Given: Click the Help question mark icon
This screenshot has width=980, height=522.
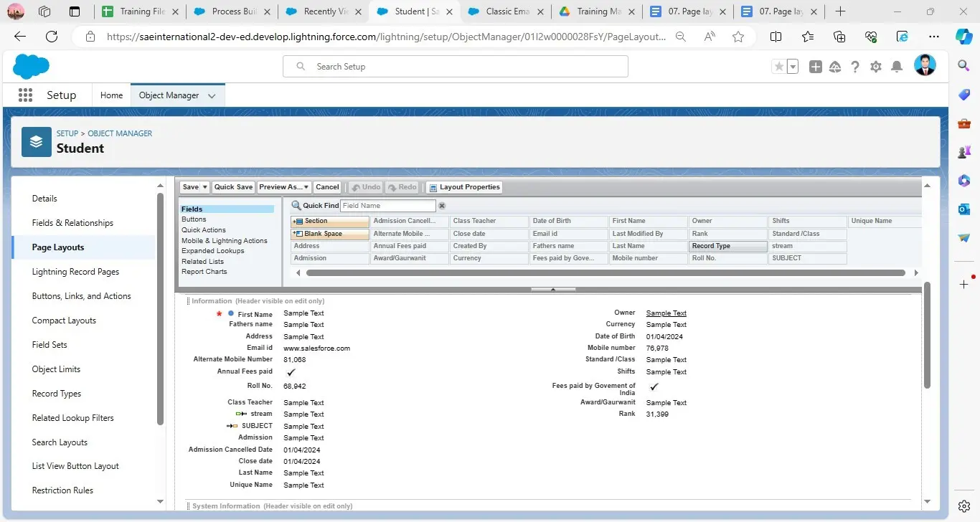Looking at the screenshot, I should tap(855, 67).
